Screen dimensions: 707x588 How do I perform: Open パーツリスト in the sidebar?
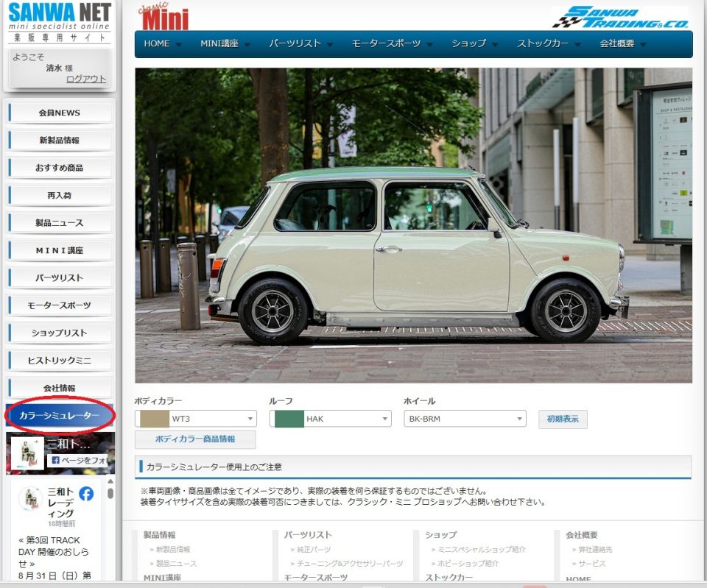(x=59, y=277)
